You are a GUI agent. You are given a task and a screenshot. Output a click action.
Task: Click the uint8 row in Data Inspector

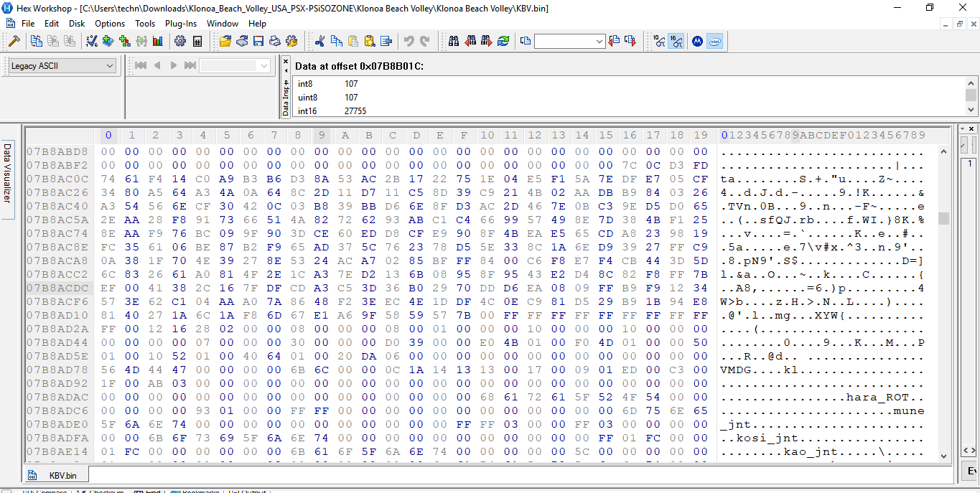[628, 98]
